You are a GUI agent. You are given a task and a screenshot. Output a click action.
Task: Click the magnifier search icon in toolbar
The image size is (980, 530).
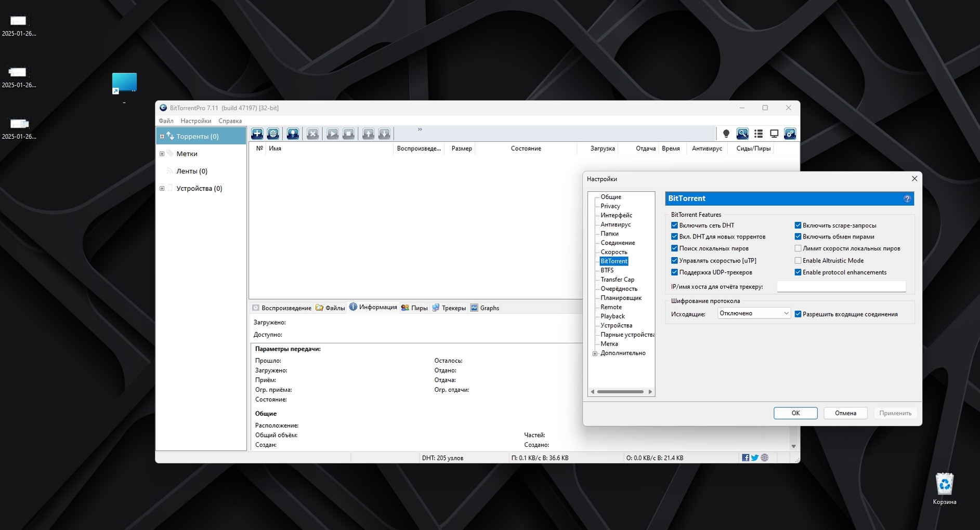pyautogui.click(x=742, y=134)
